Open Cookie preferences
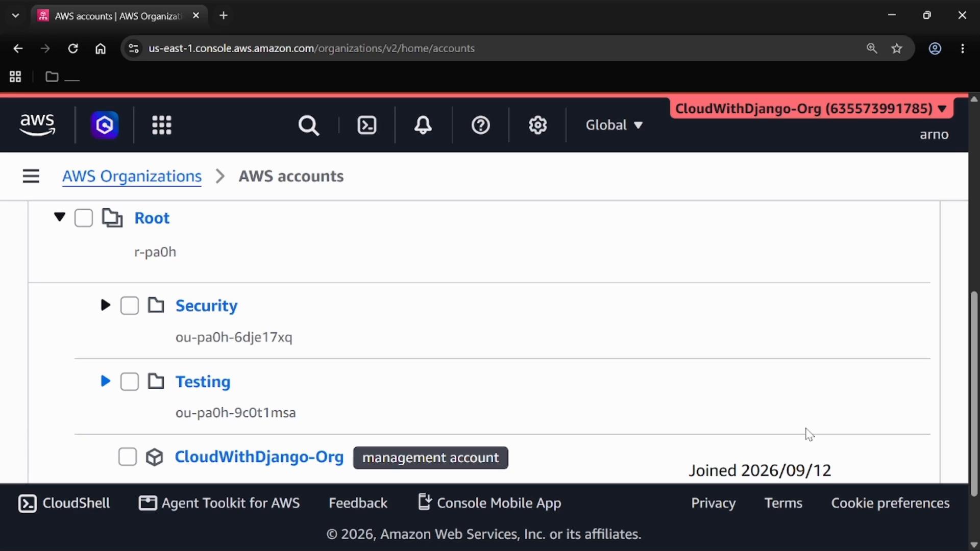Image resolution: width=980 pixels, height=551 pixels. click(x=890, y=503)
